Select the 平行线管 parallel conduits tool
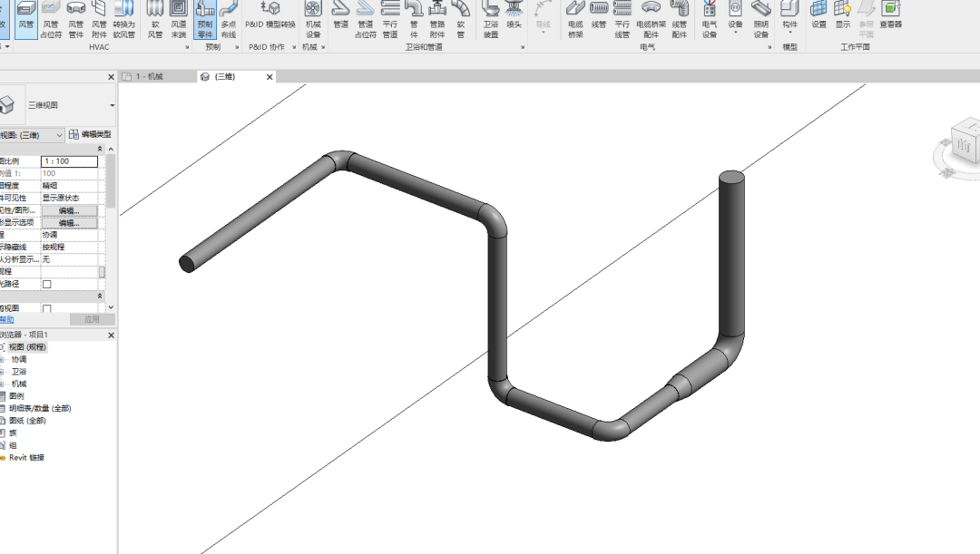The height and width of the screenshot is (554, 980). pyautogui.click(x=622, y=19)
